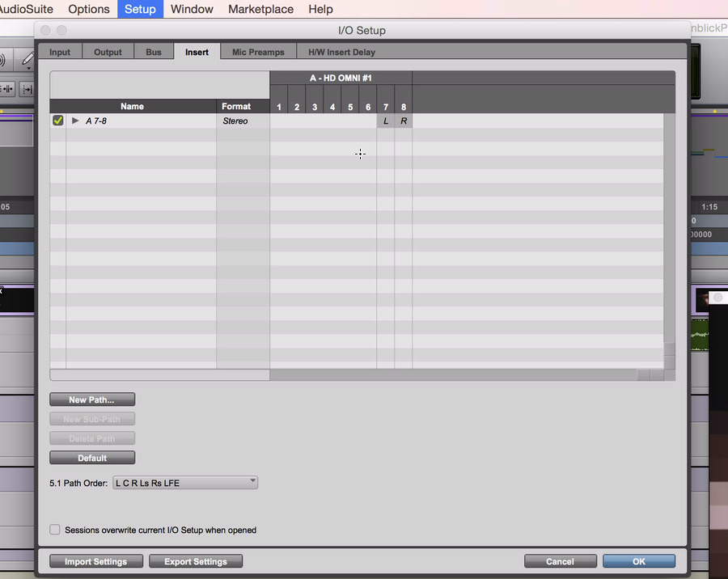Switch to the Input tab
The height and width of the screenshot is (579, 728).
click(60, 53)
